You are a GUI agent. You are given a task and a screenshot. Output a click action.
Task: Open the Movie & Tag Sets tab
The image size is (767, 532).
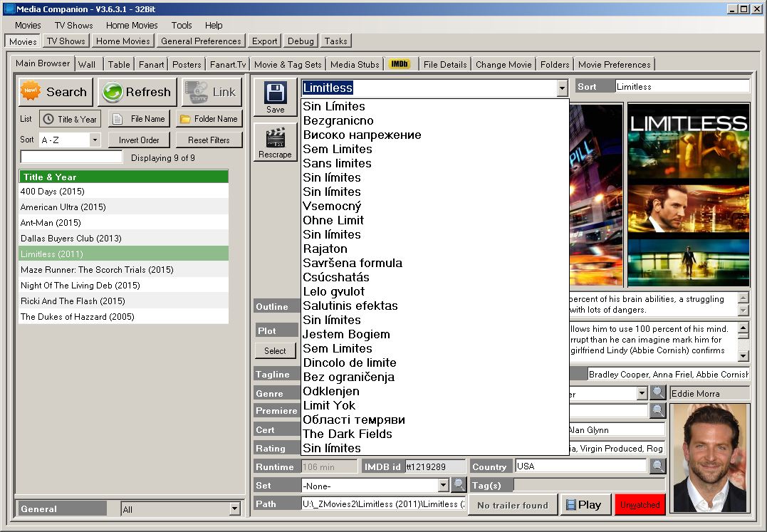(x=288, y=65)
